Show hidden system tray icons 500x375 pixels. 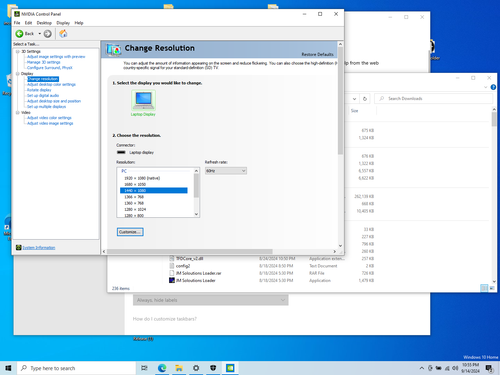pos(422,368)
